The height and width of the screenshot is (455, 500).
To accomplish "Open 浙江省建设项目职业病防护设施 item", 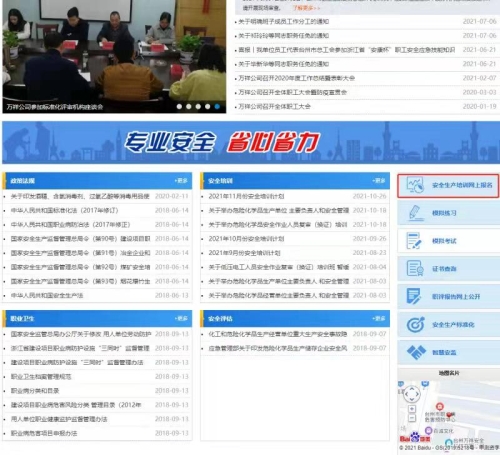I will pos(80,348).
